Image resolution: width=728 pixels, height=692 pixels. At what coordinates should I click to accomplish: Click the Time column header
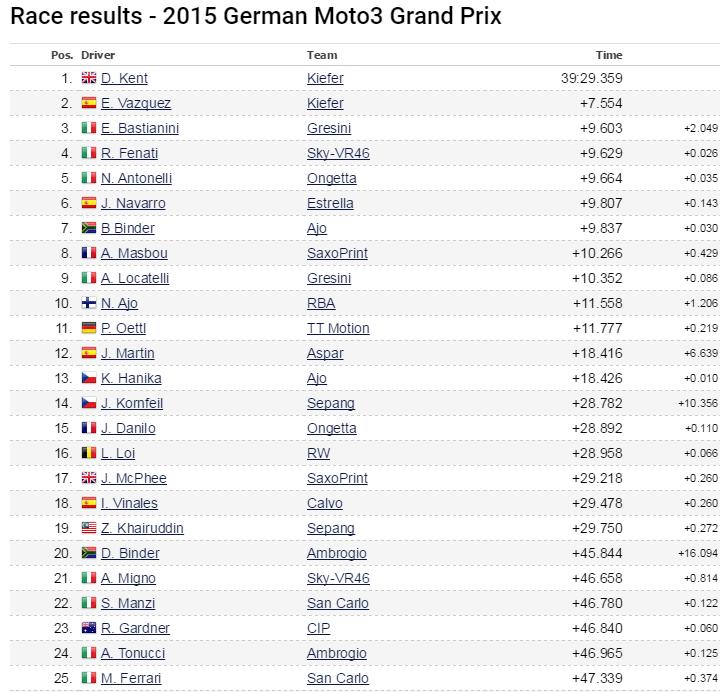point(609,55)
